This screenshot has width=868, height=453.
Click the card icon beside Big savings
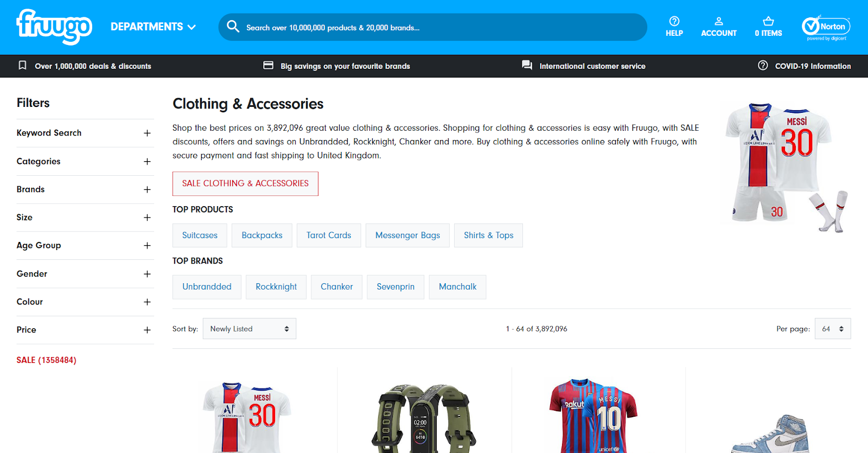coord(268,66)
